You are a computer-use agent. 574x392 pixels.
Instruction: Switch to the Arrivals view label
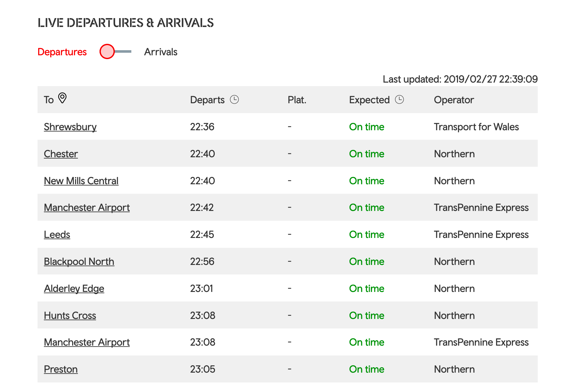pos(161,52)
